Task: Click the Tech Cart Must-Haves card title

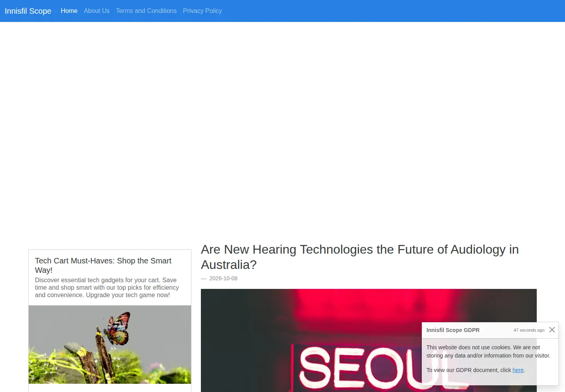Action: (103, 265)
